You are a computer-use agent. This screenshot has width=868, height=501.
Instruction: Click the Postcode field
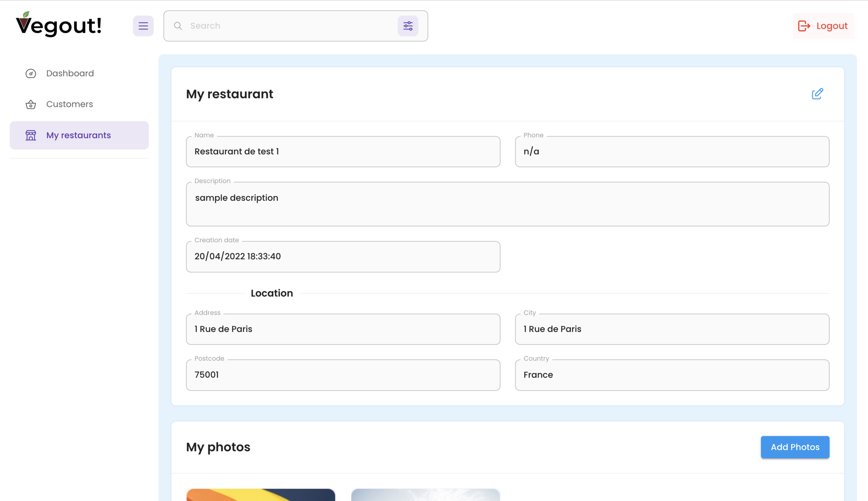343,374
